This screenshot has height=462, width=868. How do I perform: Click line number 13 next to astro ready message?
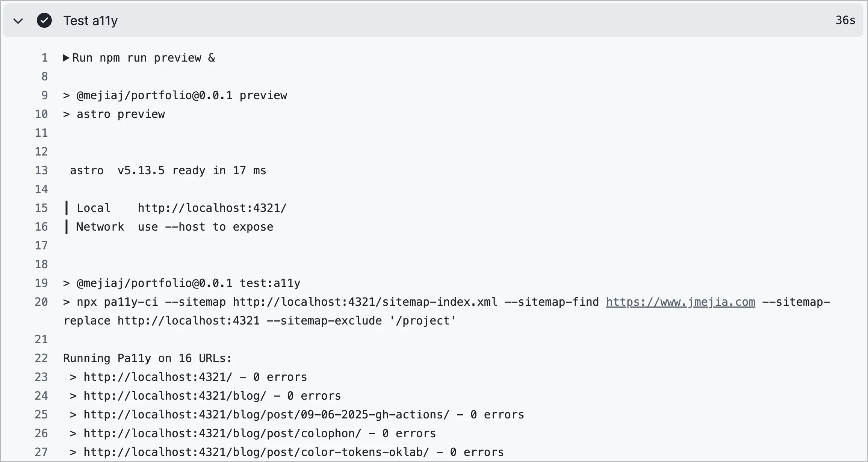tap(41, 170)
